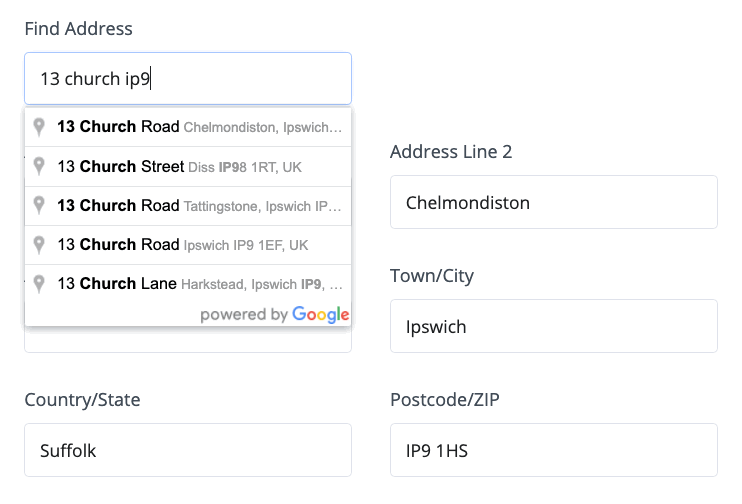Screen dimensions: 742x504
Task: Click the Country/State field containing Suffolk
Action: [x=188, y=450]
